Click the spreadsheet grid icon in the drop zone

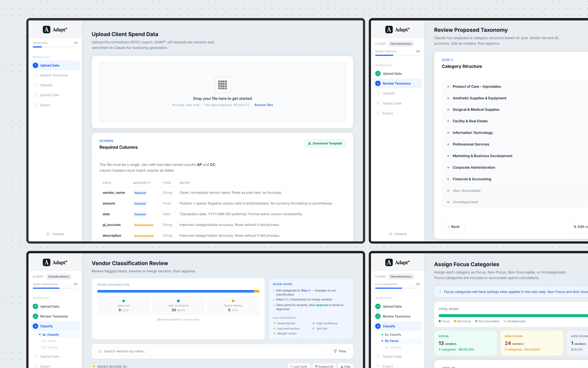click(x=222, y=85)
